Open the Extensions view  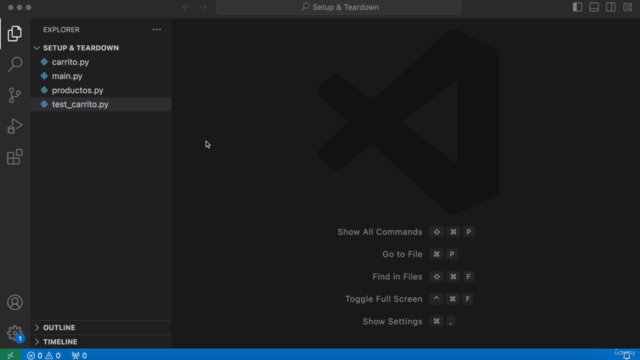[x=15, y=157]
